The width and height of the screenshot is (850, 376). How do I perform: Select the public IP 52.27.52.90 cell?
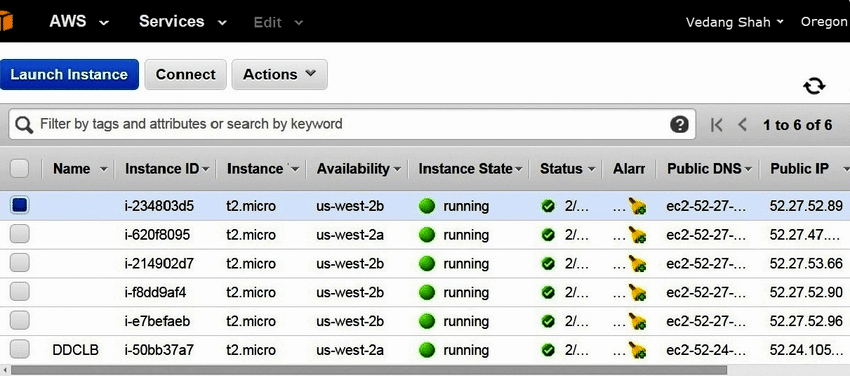pos(806,293)
